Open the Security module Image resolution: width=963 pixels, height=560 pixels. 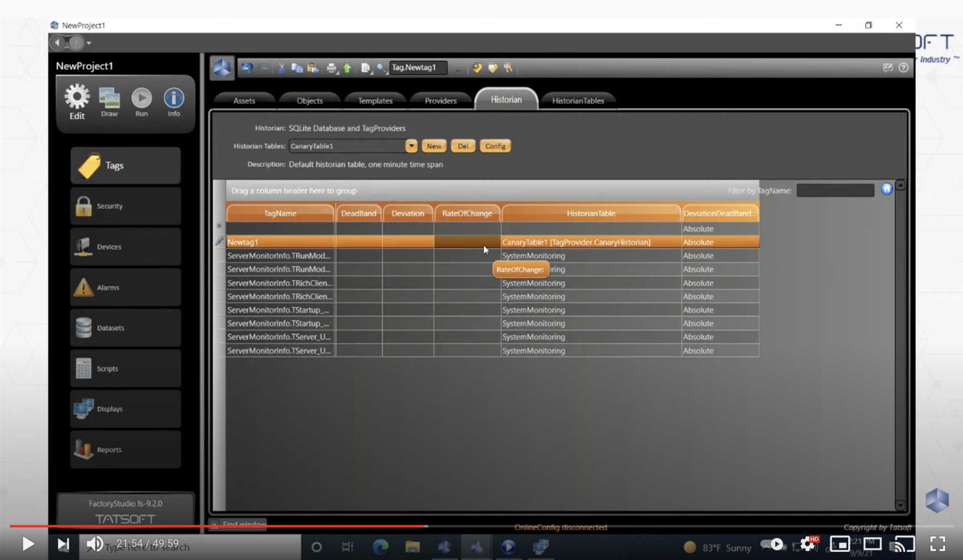point(125,206)
